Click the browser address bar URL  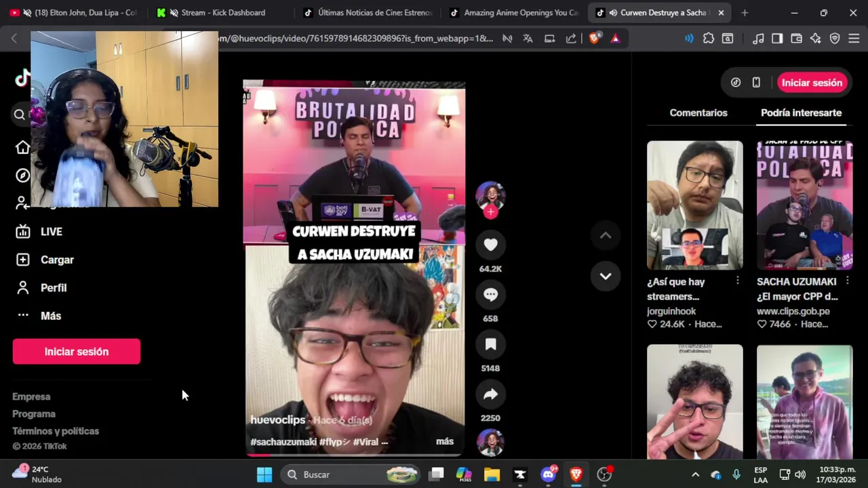(x=356, y=39)
